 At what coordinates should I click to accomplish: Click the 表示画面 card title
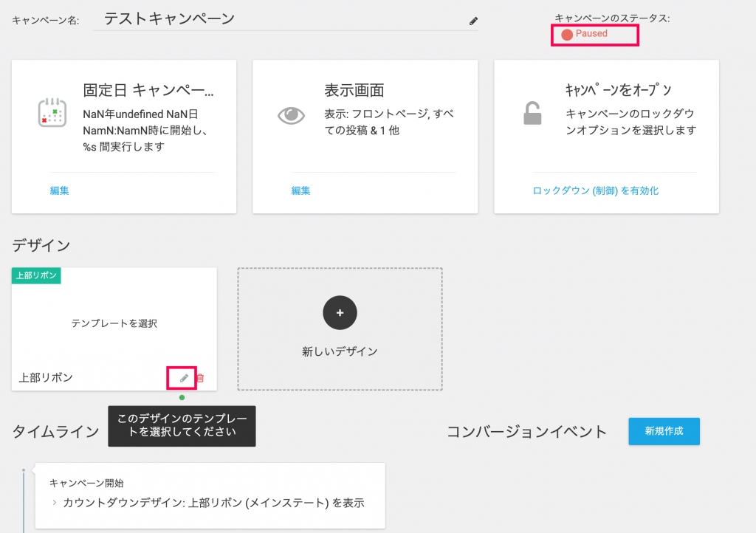click(x=354, y=90)
